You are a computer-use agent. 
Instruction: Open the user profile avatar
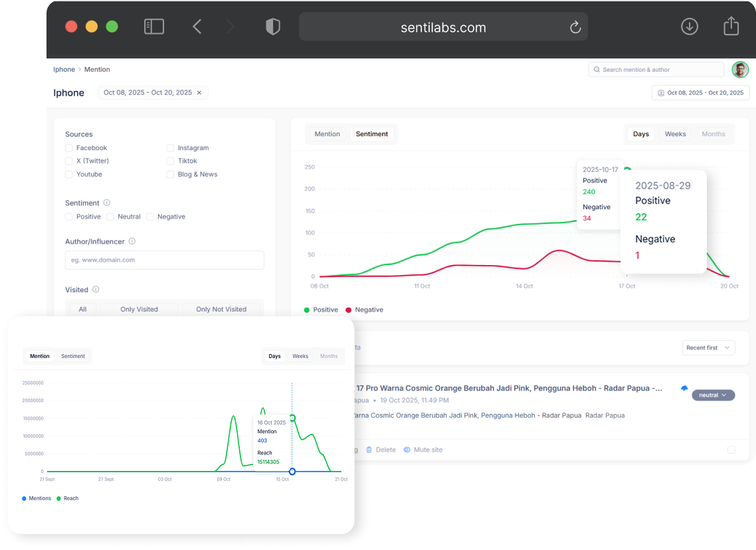coord(740,69)
